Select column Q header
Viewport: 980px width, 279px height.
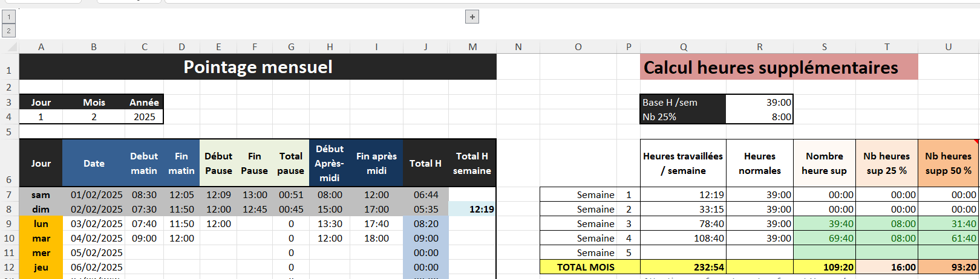click(x=683, y=46)
